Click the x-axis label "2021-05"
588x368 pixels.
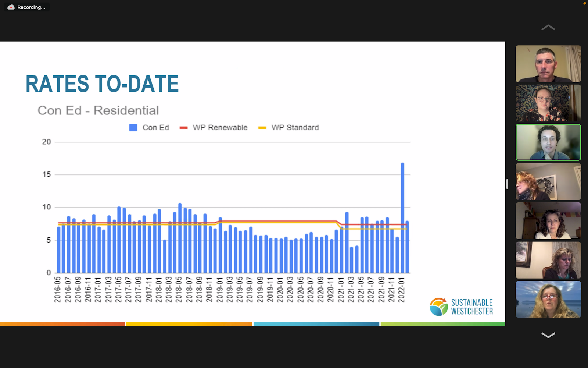click(x=361, y=290)
